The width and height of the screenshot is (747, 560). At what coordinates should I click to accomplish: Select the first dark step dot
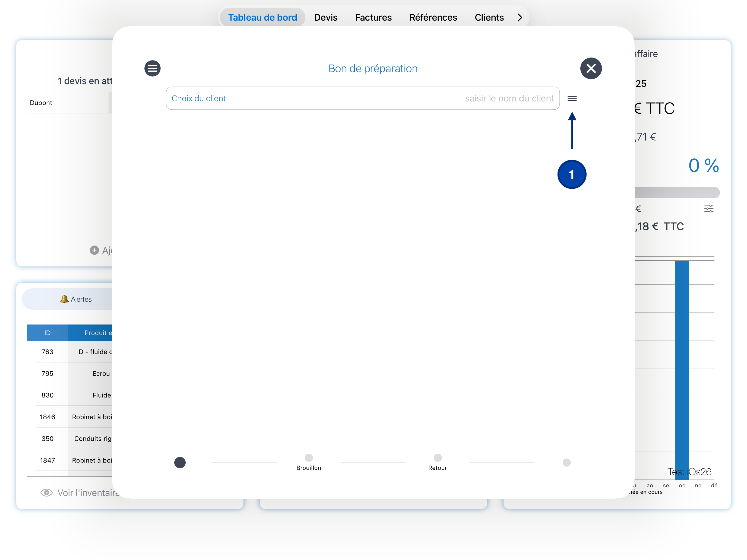pyautogui.click(x=180, y=462)
